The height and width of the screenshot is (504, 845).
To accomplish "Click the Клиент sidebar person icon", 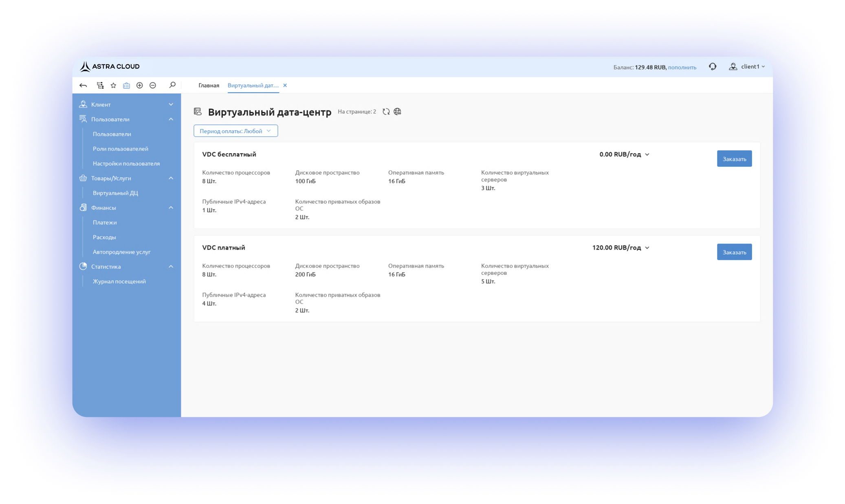I will pos(83,104).
